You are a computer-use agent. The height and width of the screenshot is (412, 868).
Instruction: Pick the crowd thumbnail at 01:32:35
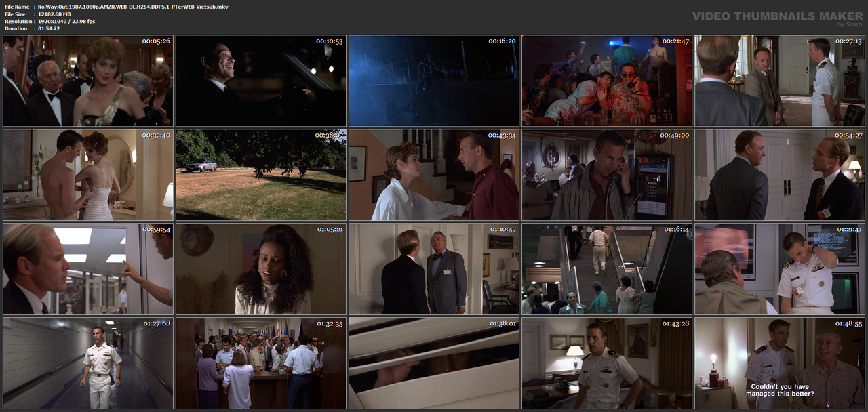tap(261, 363)
